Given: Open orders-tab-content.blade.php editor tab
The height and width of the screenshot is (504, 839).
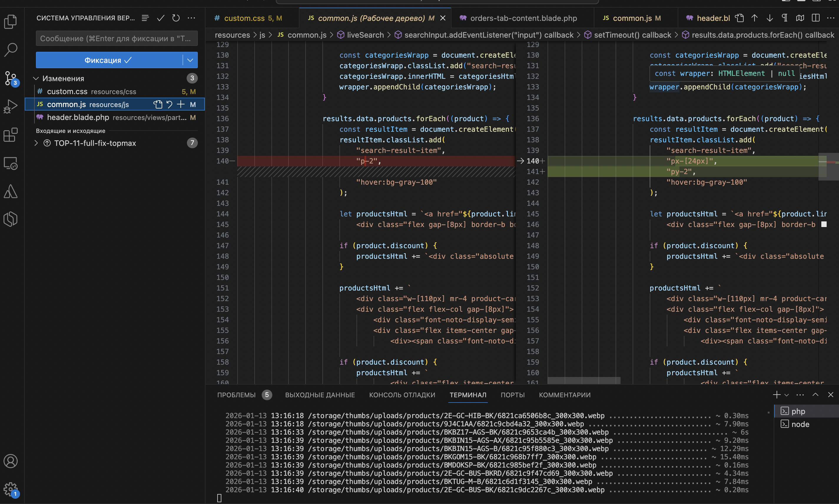Looking at the screenshot, I should 523,18.
